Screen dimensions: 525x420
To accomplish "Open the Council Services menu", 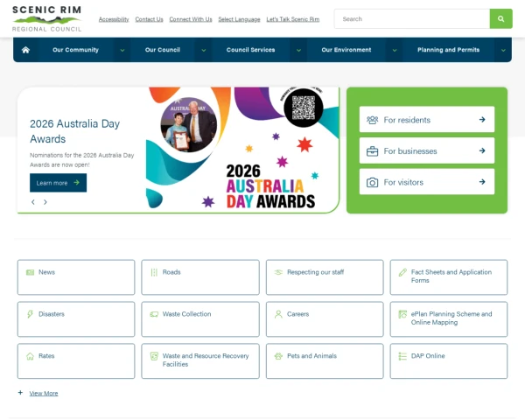I will pyautogui.click(x=251, y=50).
